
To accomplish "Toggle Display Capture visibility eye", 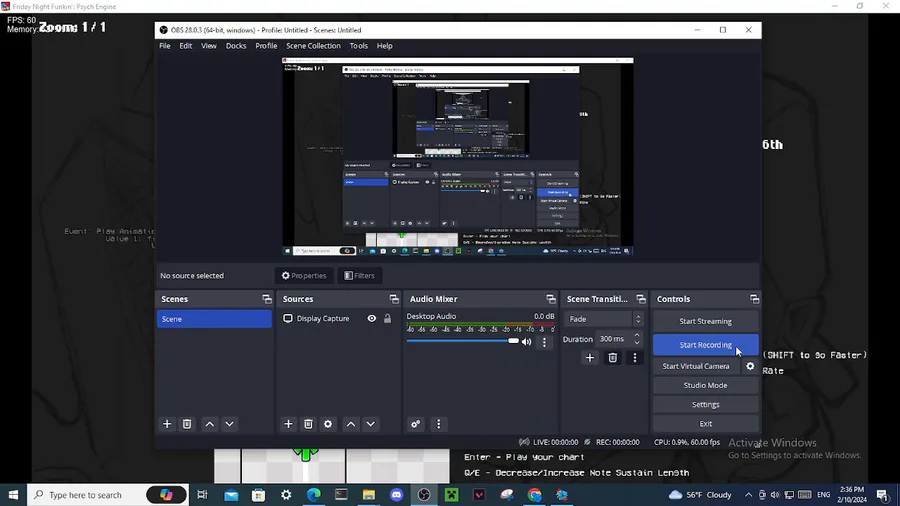I will point(372,318).
